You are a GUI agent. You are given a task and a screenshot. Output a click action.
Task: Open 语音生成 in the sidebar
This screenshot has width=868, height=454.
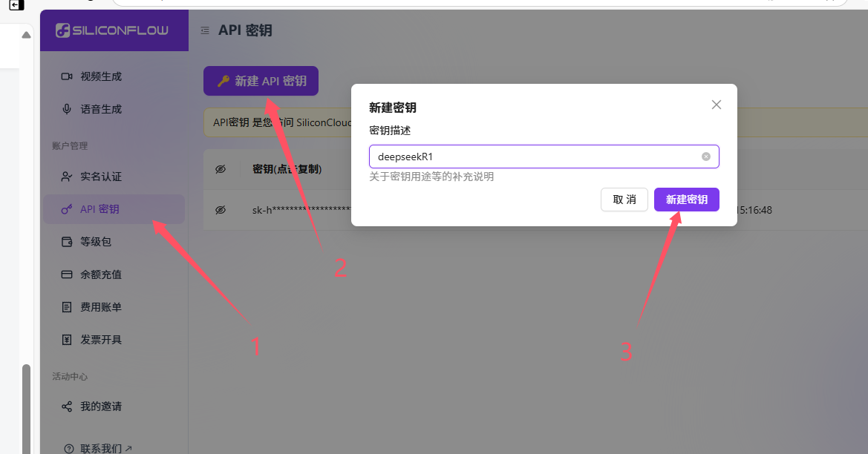point(114,109)
